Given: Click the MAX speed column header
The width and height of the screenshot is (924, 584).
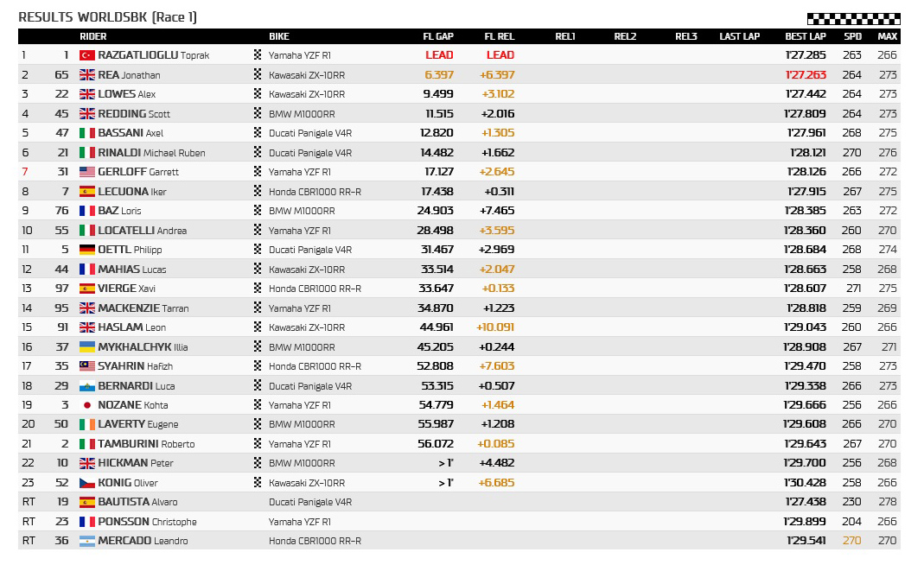Looking at the screenshot, I should (887, 36).
